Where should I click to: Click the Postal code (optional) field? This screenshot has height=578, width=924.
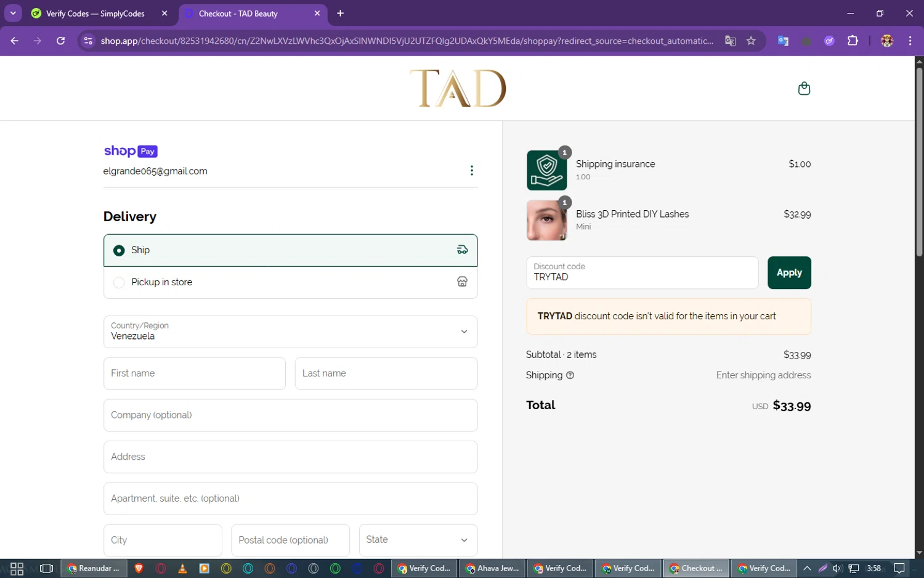tap(290, 540)
